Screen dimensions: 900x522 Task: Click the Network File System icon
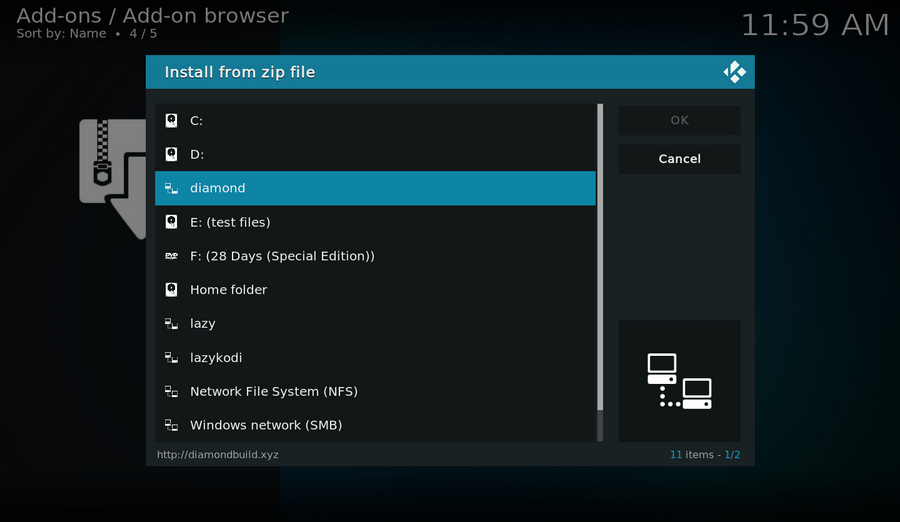point(171,391)
